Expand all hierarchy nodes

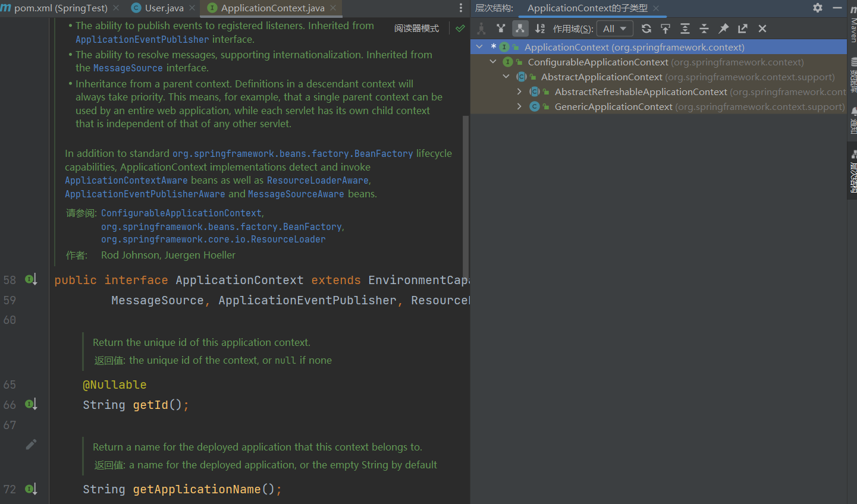coord(685,29)
